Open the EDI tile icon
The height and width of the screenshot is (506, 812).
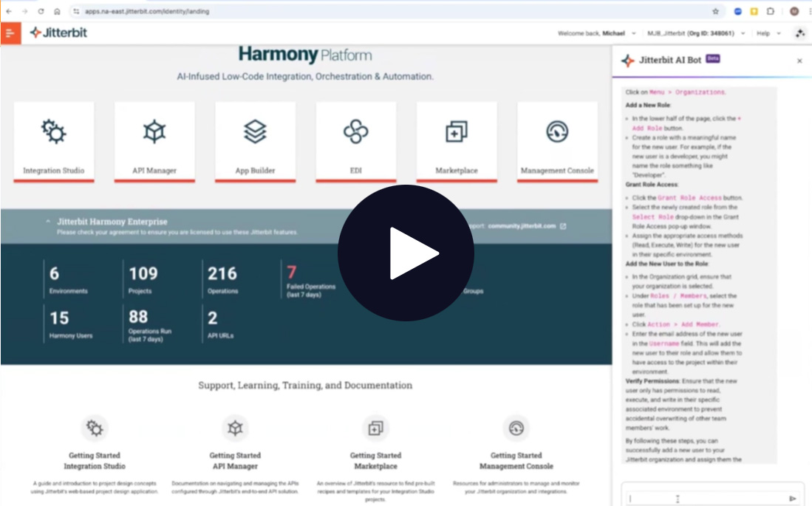click(x=355, y=131)
